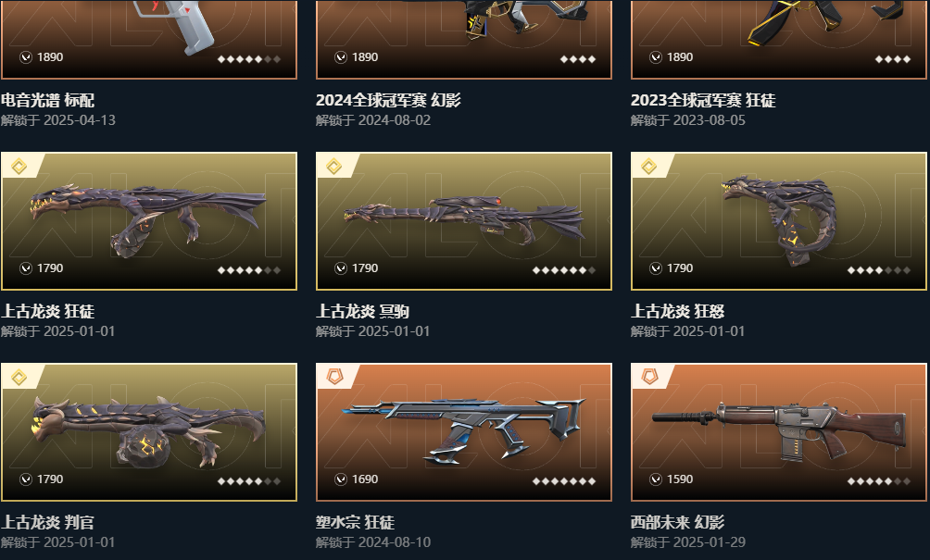Click the gold tier icon on 上古龙炎 冥驹

point(333,167)
